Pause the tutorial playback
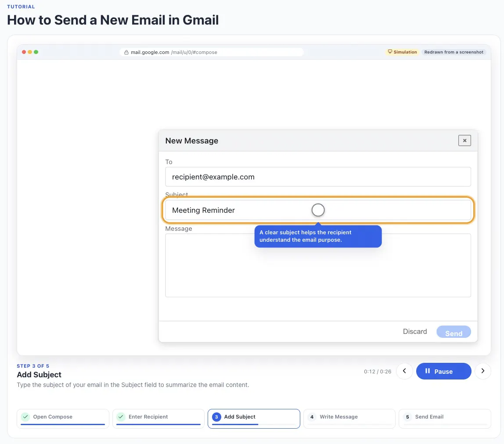The height and width of the screenshot is (444, 504). [x=443, y=371]
